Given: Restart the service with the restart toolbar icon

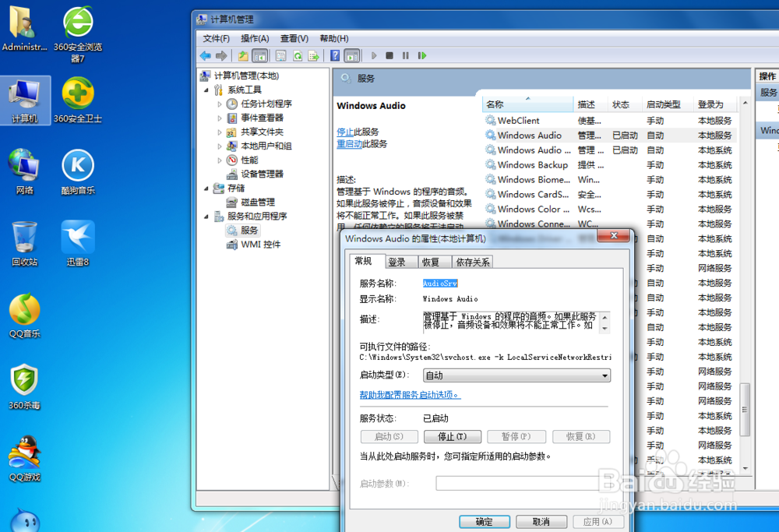Looking at the screenshot, I should point(423,55).
